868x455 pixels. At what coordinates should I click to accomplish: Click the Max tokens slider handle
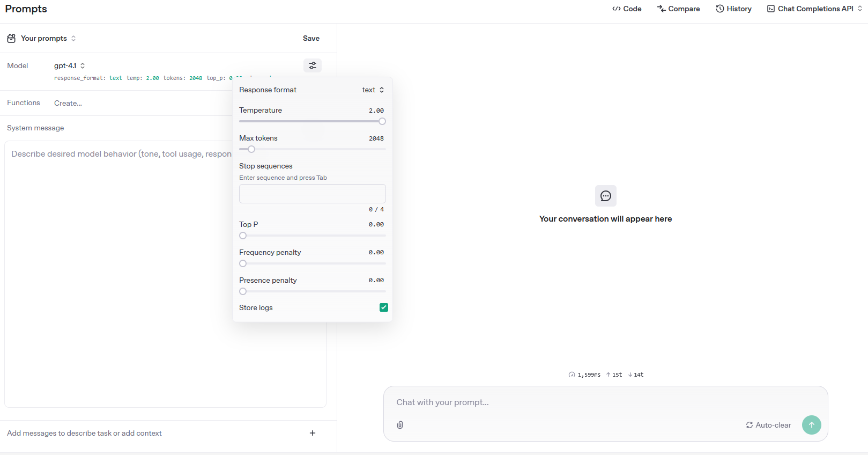[x=251, y=149]
